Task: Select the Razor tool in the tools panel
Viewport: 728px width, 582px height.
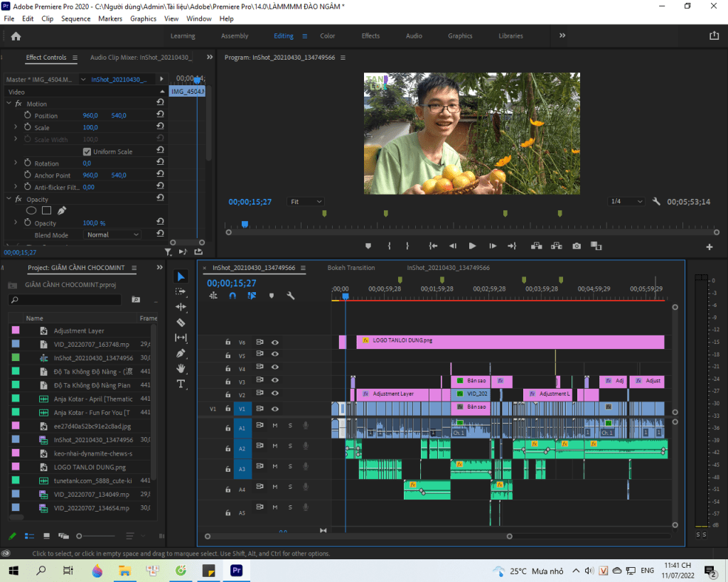Action: click(x=181, y=322)
